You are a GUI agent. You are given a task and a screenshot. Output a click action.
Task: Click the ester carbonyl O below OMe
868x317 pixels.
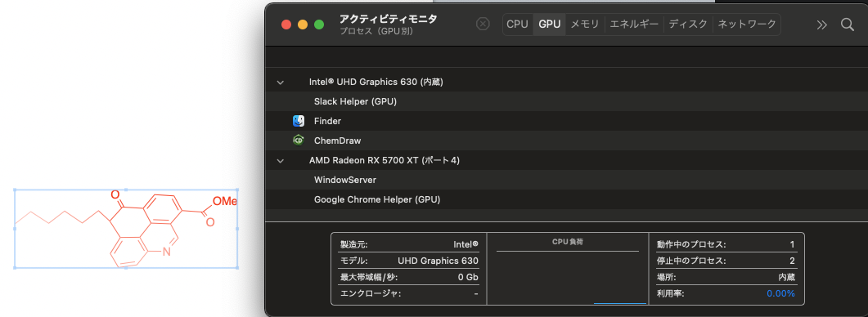point(209,222)
